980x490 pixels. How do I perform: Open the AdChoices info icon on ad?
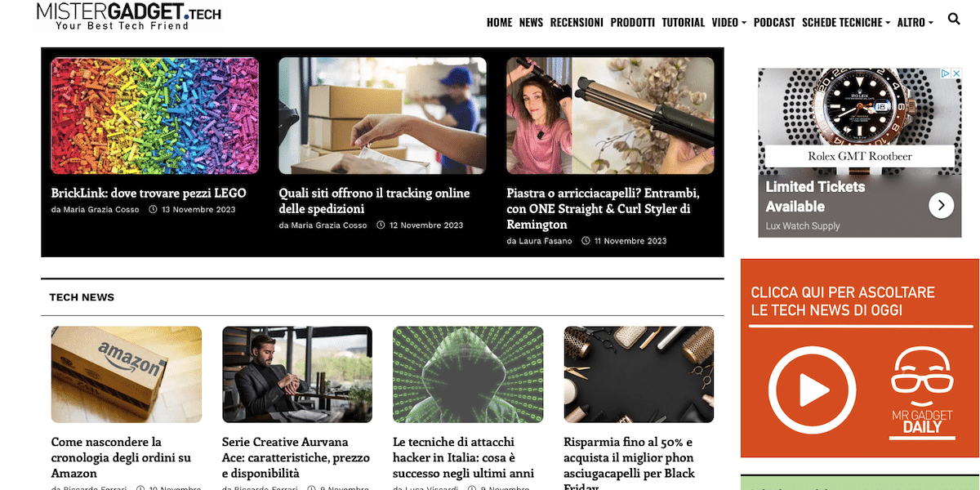tap(946, 73)
